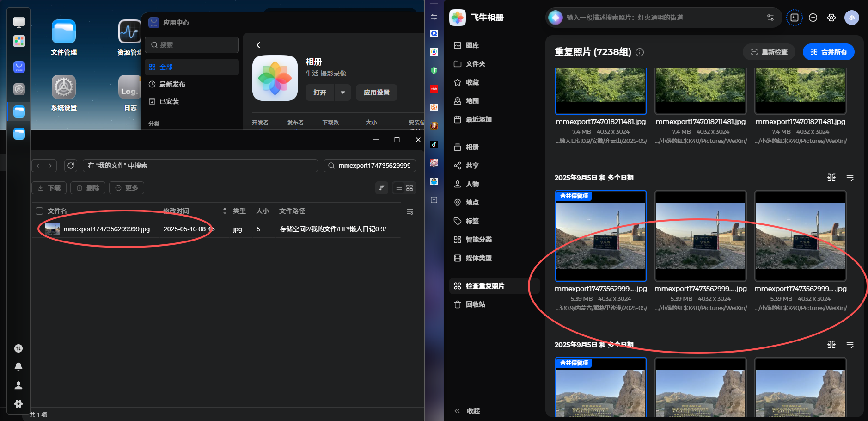Tick the select-all checkbox beside 文件名
Image resolution: width=868 pixels, height=421 pixels.
coord(39,211)
